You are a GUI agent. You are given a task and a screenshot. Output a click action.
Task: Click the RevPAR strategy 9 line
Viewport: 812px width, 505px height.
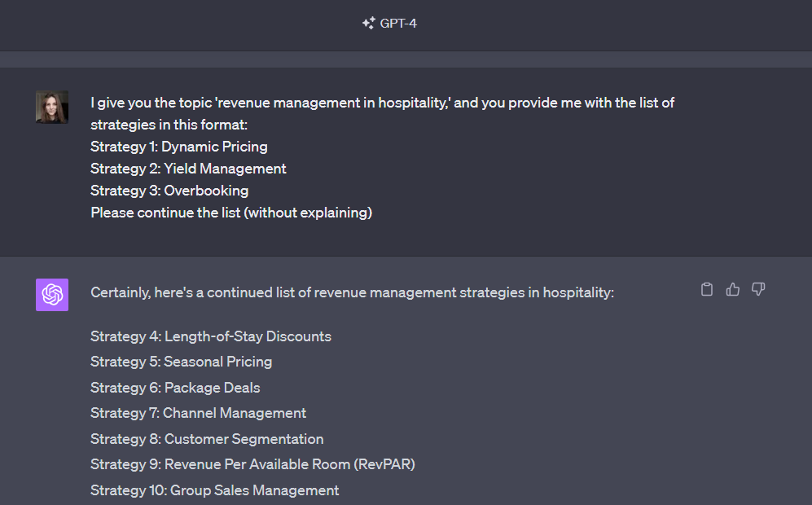point(253,464)
